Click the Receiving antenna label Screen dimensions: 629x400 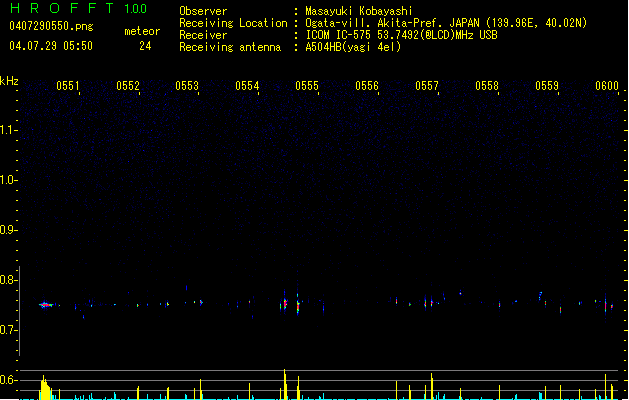[230, 47]
